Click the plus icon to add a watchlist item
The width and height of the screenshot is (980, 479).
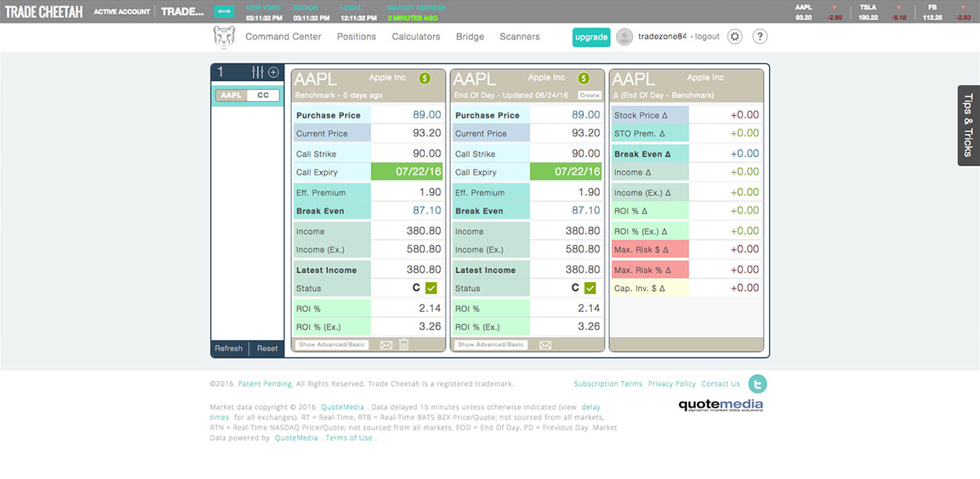pos(274,72)
